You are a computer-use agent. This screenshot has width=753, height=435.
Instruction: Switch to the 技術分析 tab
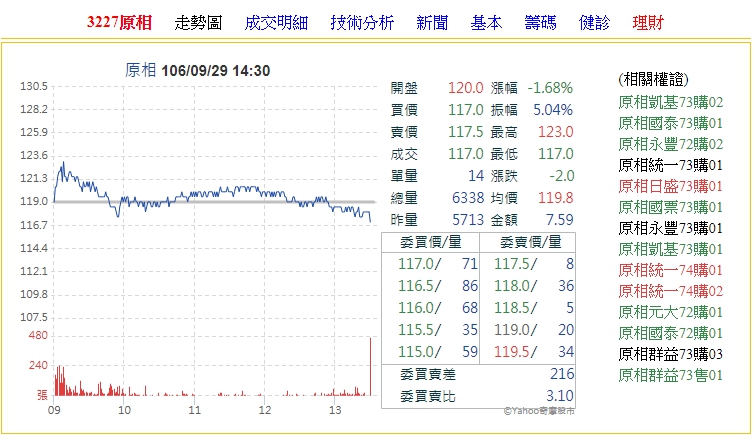tap(362, 23)
